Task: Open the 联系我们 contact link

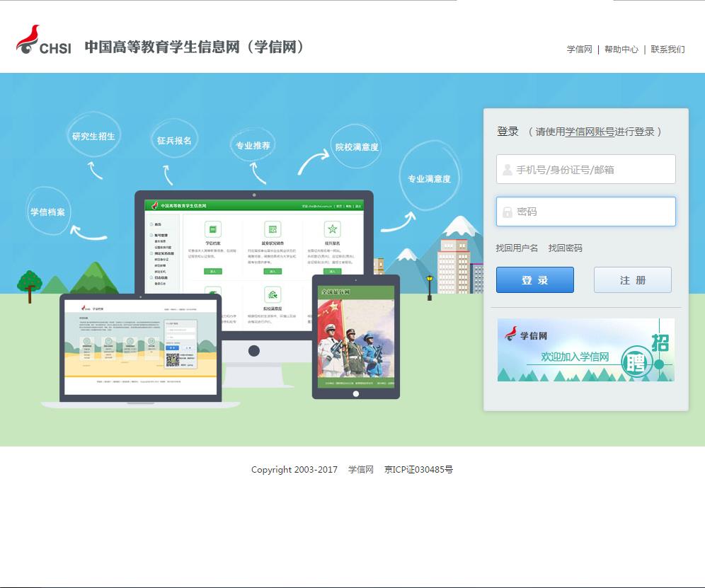Action: point(667,50)
